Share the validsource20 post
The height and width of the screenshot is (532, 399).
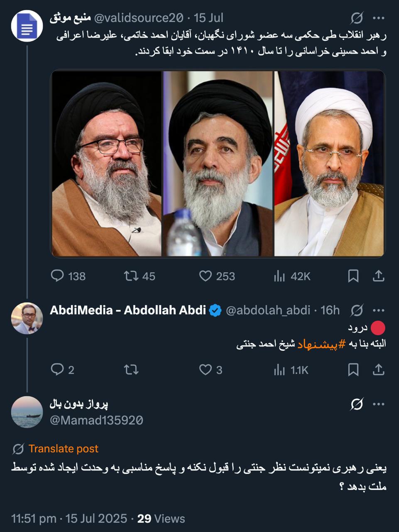coord(379,276)
